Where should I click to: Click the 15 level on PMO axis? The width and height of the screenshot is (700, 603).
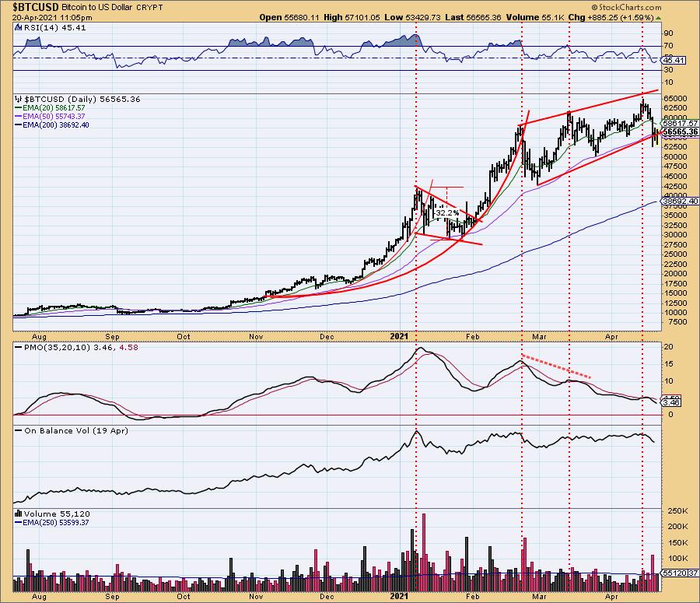click(668, 364)
